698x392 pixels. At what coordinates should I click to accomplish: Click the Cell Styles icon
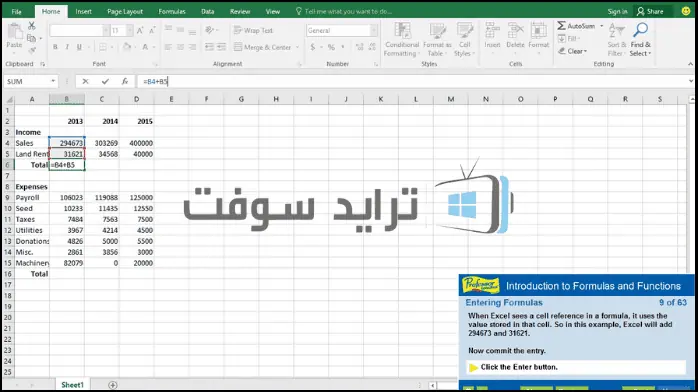(x=464, y=40)
